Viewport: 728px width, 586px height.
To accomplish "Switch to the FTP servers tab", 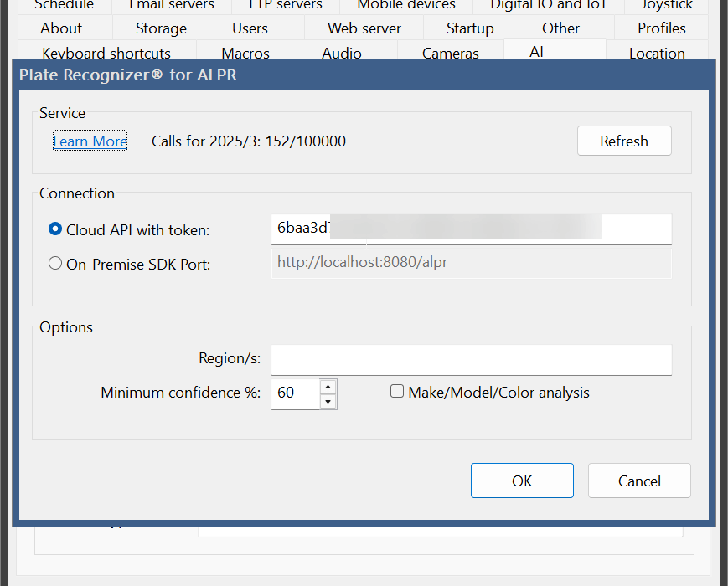I will pyautogui.click(x=286, y=6).
